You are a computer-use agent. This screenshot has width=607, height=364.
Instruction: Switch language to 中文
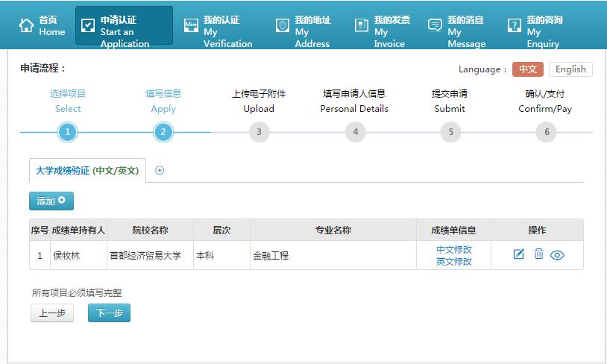coord(528,69)
